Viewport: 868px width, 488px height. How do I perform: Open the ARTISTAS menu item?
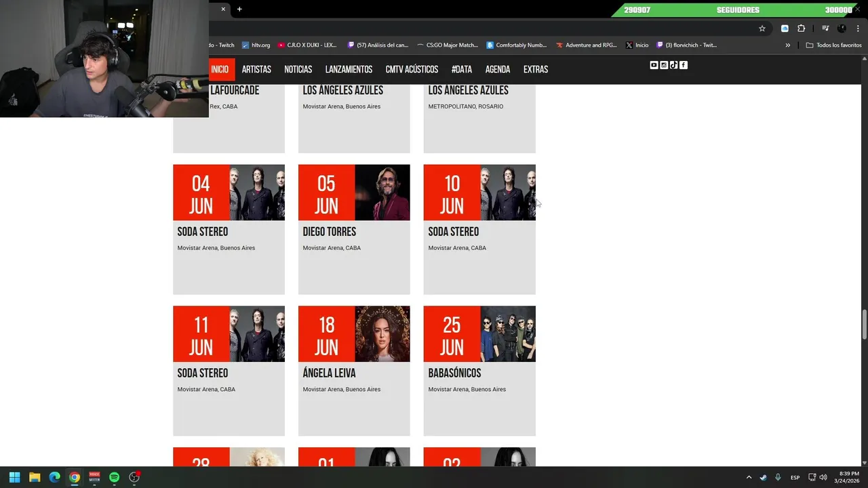256,69
